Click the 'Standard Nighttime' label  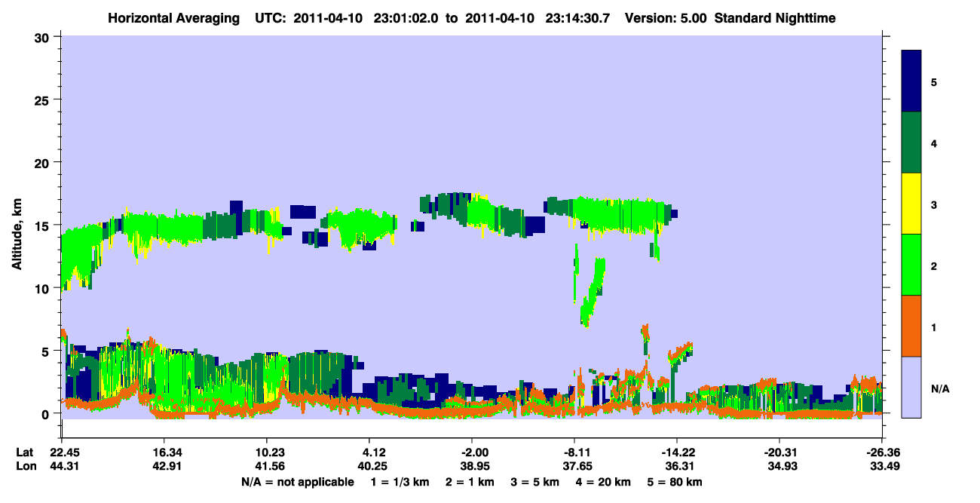(774, 17)
